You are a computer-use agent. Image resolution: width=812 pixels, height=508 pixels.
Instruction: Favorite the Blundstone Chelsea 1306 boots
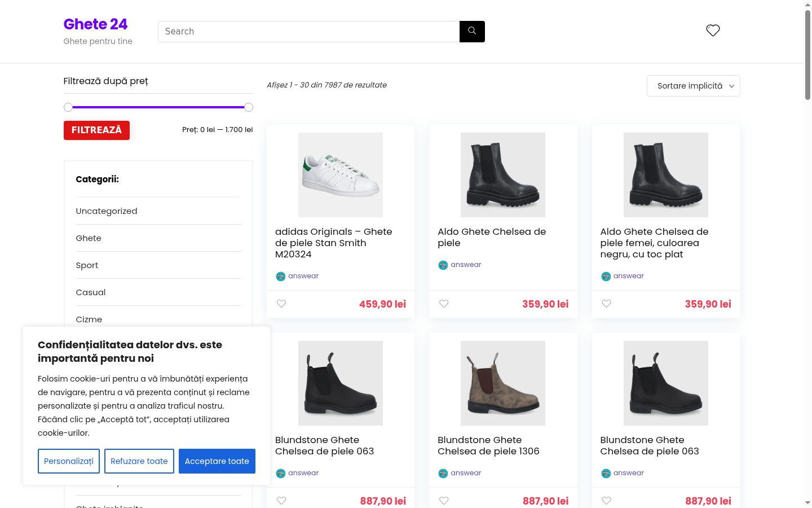point(444,501)
